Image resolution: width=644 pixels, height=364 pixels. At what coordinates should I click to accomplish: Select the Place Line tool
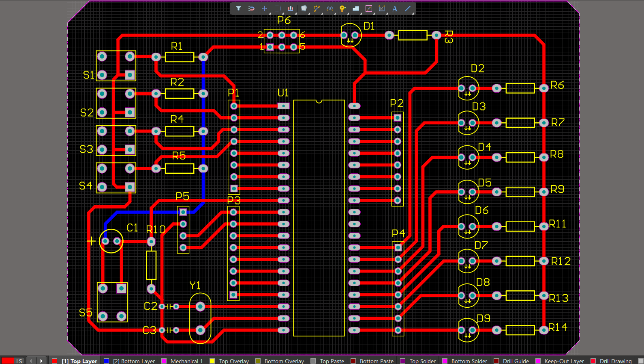pos(408,9)
